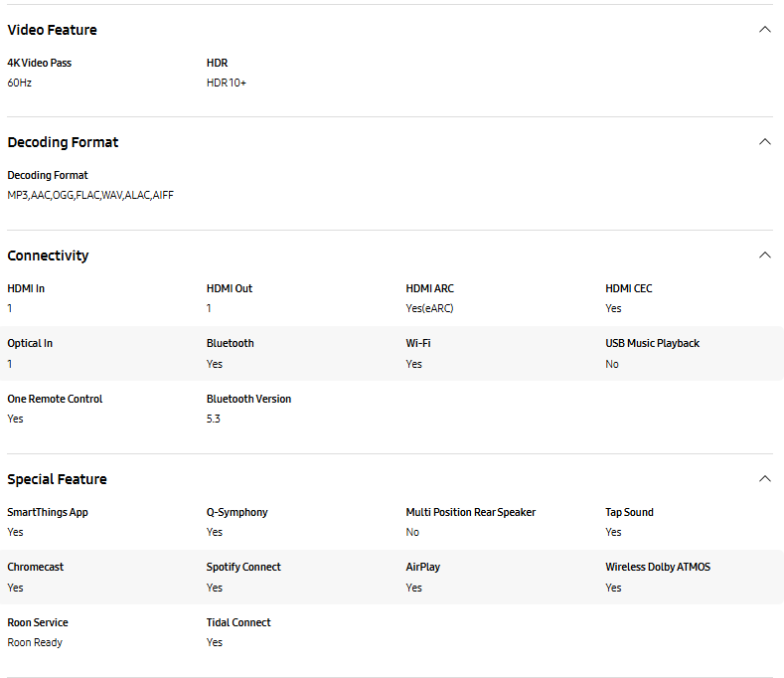
Task: Select the Multi Position Rear Speaker label
Action: coord(471,512)
